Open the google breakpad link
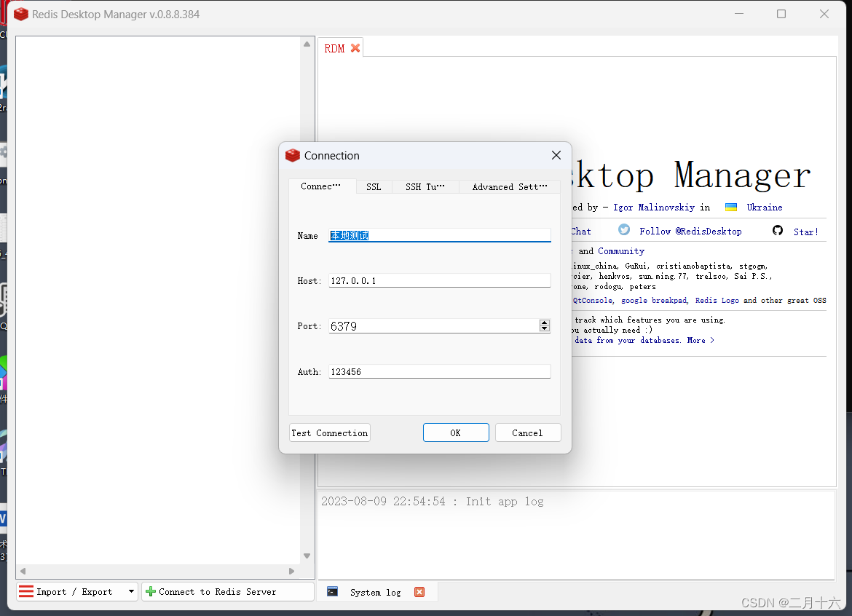 654,301
